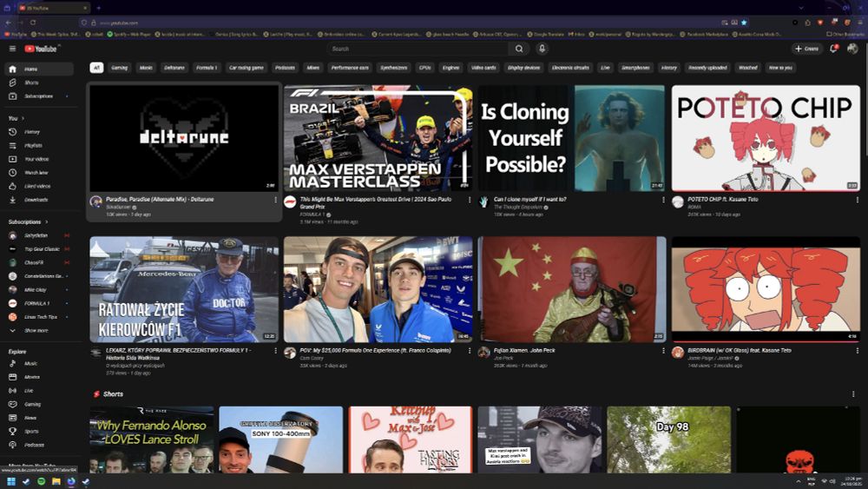The image size is (868, 489).
Task: Open the Deltarune video thumbnail
Action: (184, 138)
